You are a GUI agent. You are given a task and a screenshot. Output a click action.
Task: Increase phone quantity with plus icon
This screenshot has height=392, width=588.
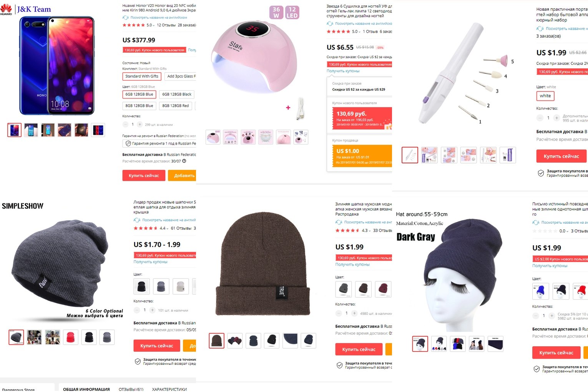140,125
